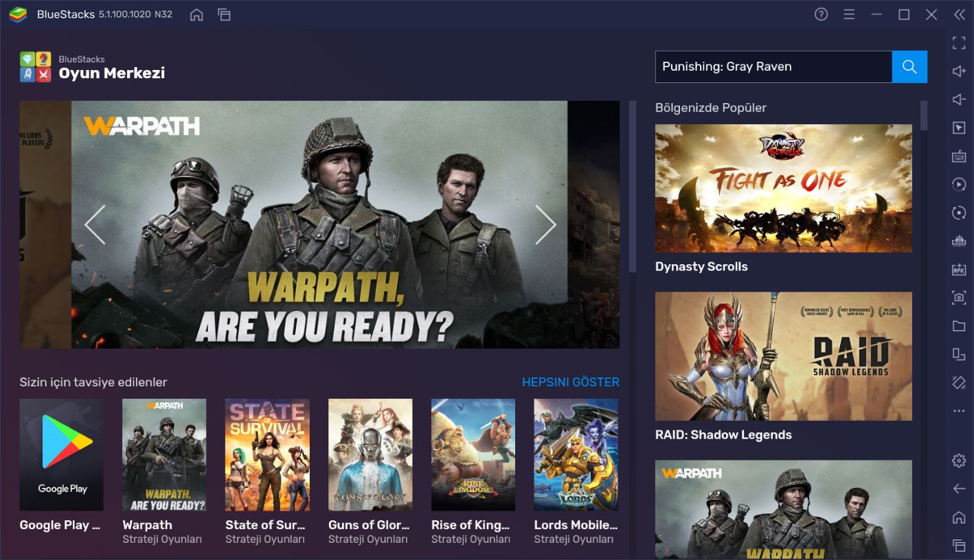
Task: Click State of Sur... game title
Action: click(265, 525)
